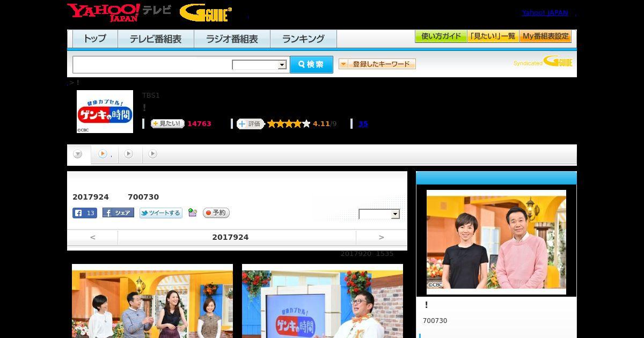
Task: Switch to the ランキング tab
Action: (303, 39)
